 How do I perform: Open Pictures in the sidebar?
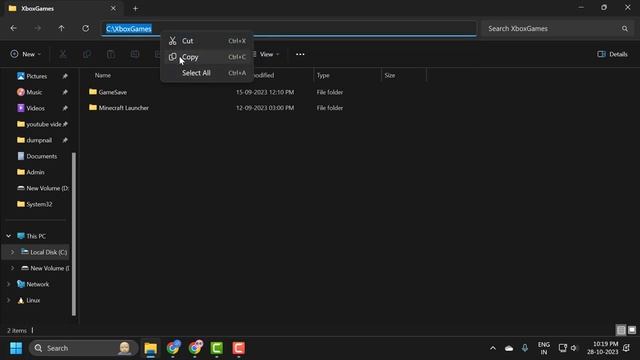37,76
